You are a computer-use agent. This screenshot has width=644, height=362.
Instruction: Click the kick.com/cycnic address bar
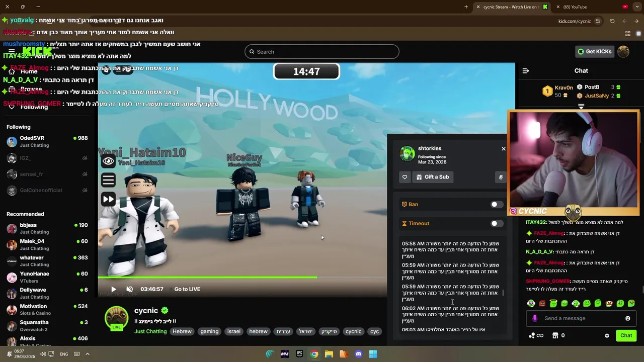[574, 21]
